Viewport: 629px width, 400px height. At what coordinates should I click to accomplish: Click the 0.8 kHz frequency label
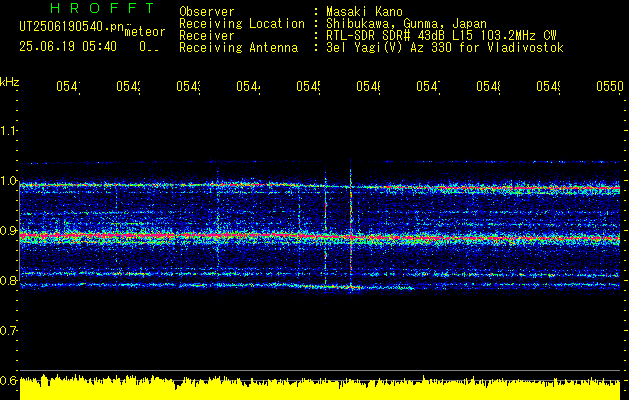(x=9, y=280)
